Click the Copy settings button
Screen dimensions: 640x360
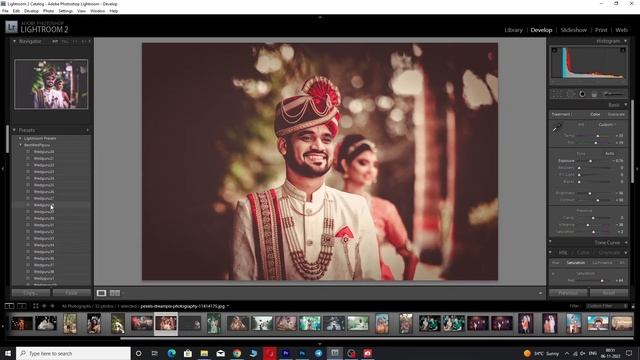tap(31, 293)
